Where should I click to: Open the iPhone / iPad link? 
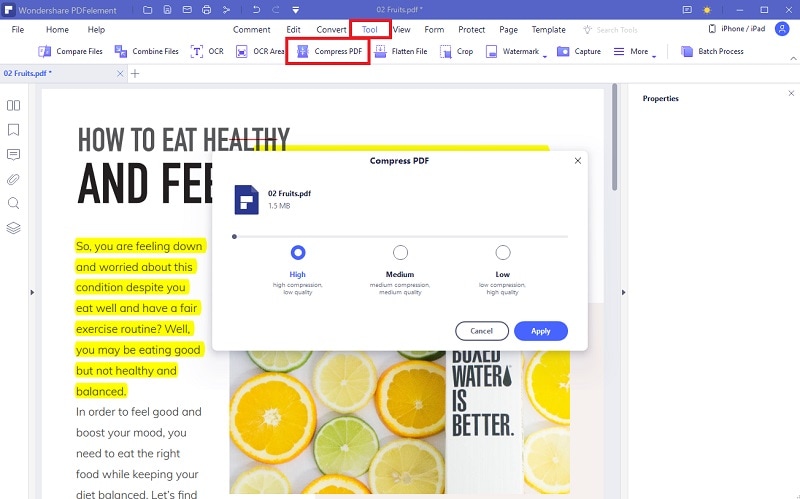click(737, 29)
